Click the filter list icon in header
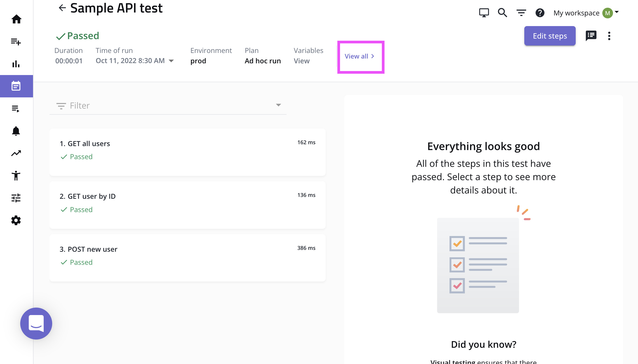The image size is (638, 364). (521, 13)
